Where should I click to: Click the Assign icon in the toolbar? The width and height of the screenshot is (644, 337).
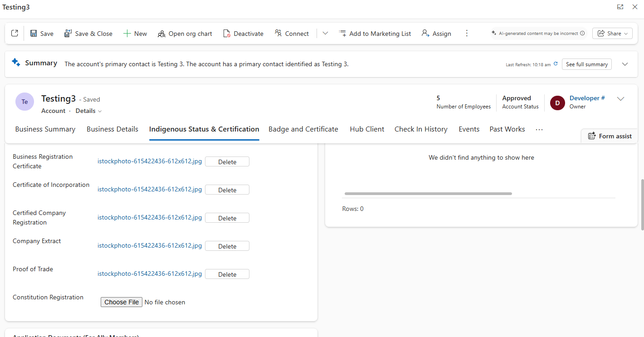tap(425, 34)
